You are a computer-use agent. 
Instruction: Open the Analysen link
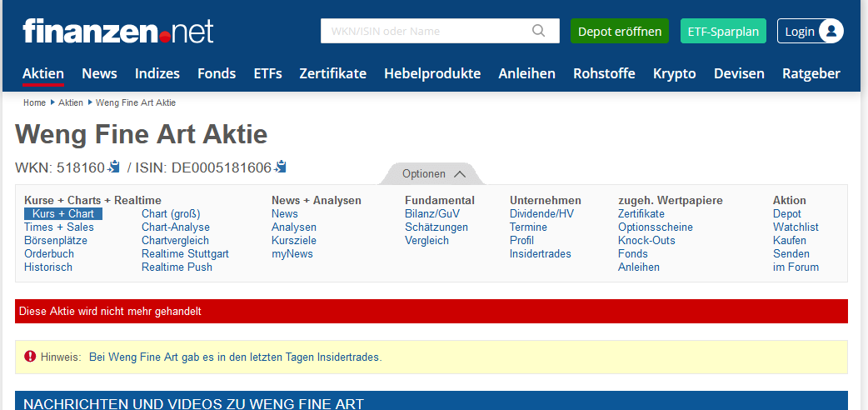coord(294,227)
